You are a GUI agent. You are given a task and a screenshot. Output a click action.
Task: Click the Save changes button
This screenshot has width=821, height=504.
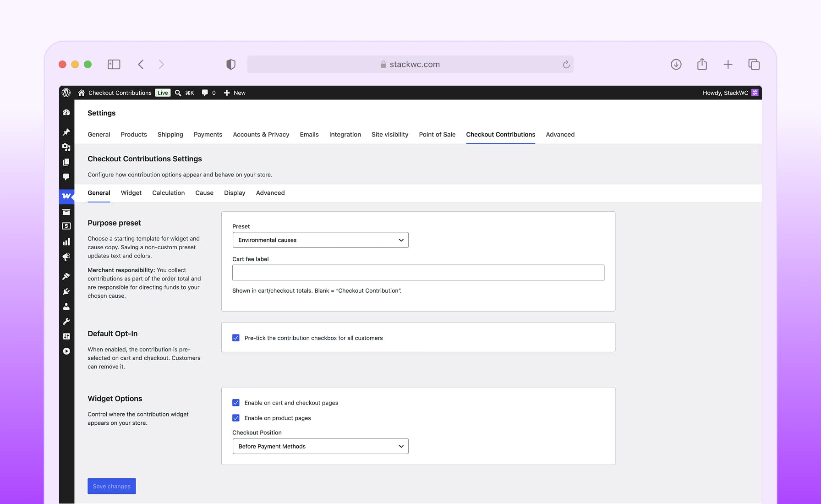point(112,486)
